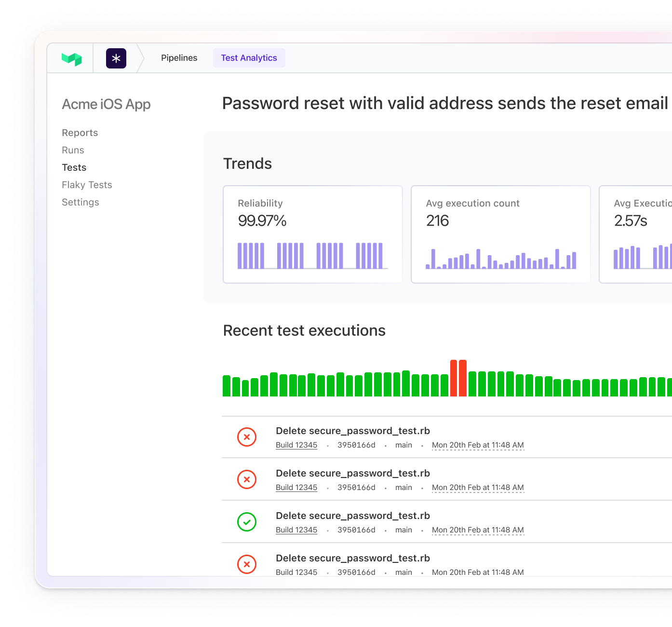This screenshot has height=627, width=672.
Task: Click the Password reset test title heading
Action: (x=445, y=103)
